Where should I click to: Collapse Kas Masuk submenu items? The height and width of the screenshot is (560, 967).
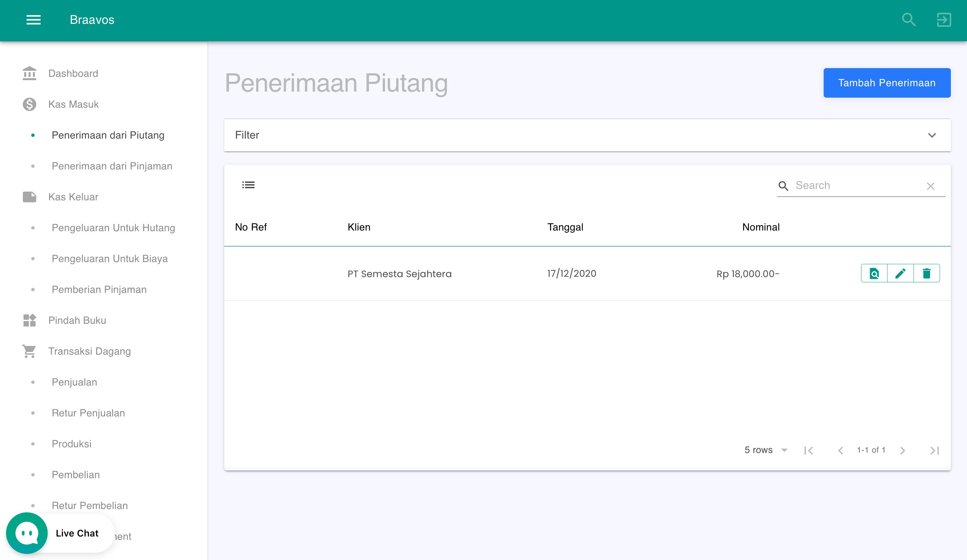pos(73,104)
